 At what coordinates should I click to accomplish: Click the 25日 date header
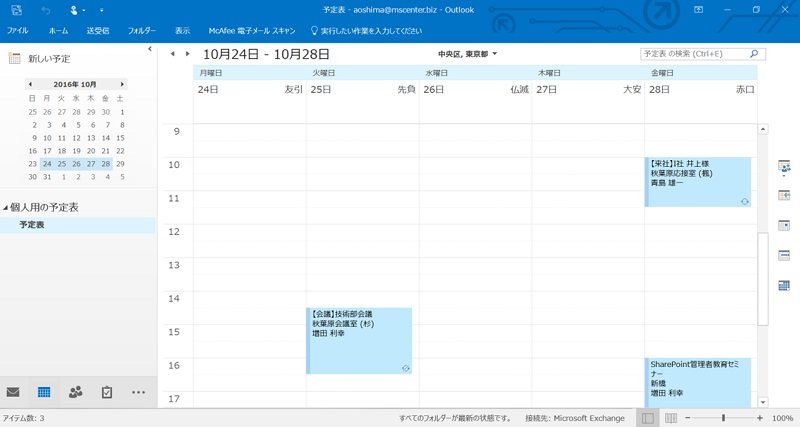tap(321, 90)
